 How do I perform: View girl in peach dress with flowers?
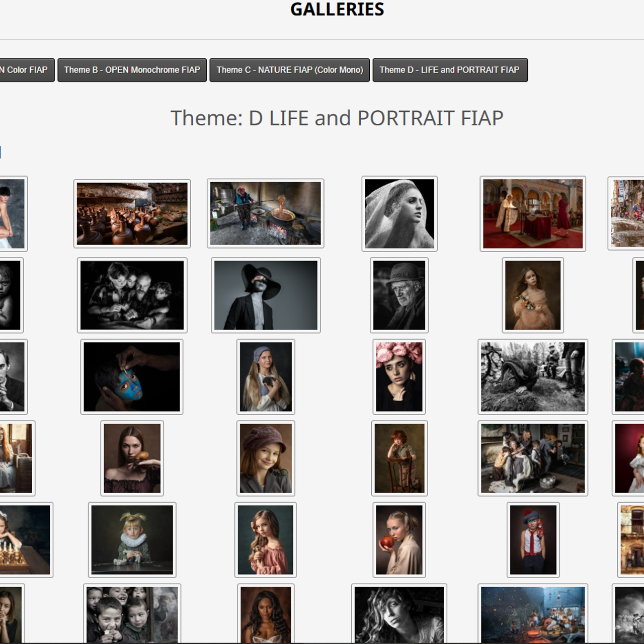pyautogui.click(x=533, y=295)
